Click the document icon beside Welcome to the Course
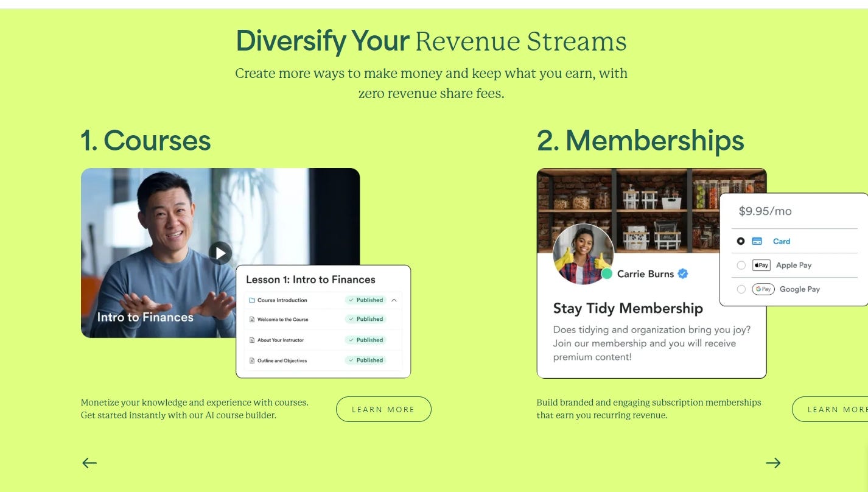 [252, 320]
